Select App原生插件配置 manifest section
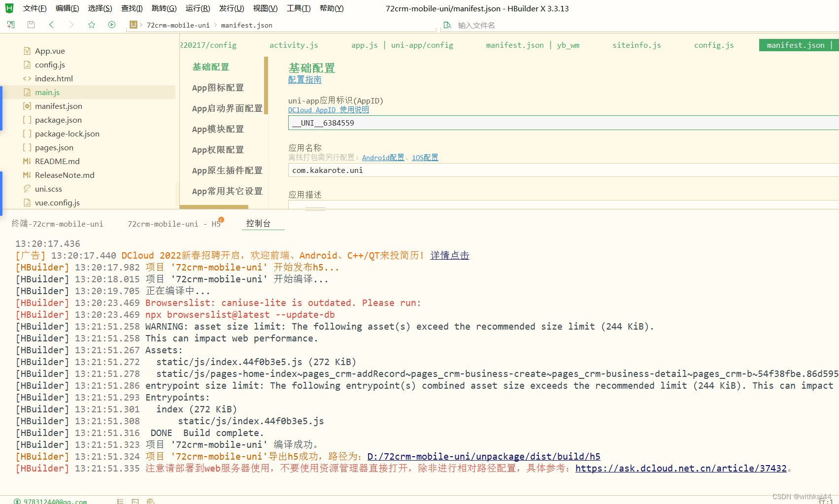The height and width of the screenshot is (504, 839). click(x=227, y=170)
